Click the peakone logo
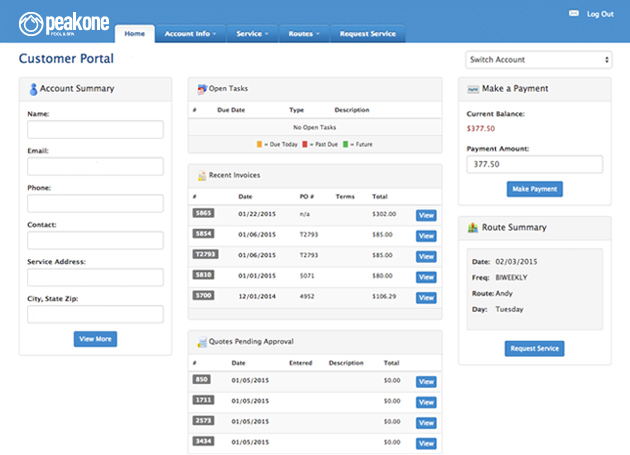 coord(64,24)
